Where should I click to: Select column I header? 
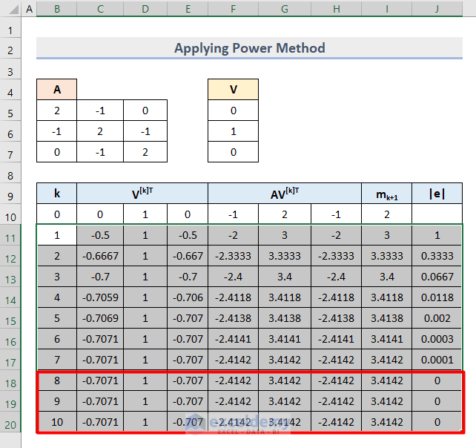(x=386, y=8)
